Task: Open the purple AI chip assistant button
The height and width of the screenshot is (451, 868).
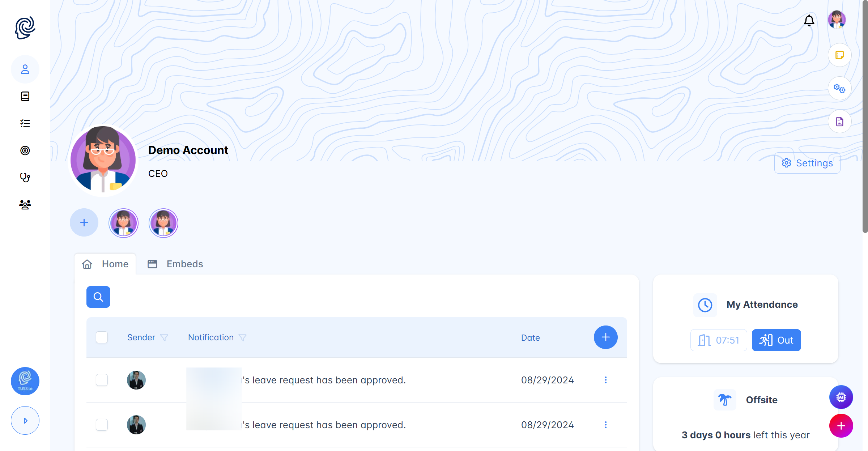Action: [841, 397]
